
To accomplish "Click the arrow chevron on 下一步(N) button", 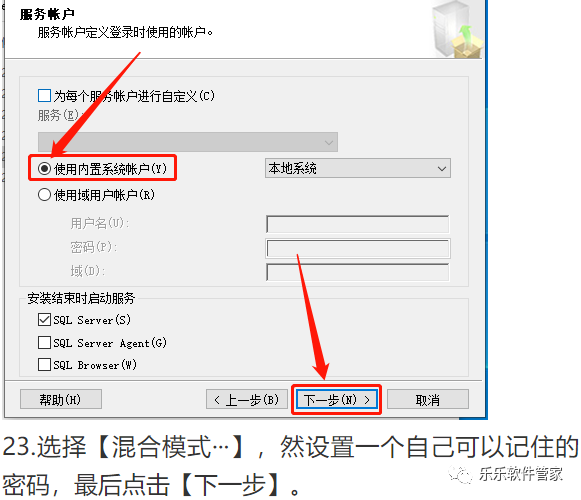I will [x=367, y=400].
